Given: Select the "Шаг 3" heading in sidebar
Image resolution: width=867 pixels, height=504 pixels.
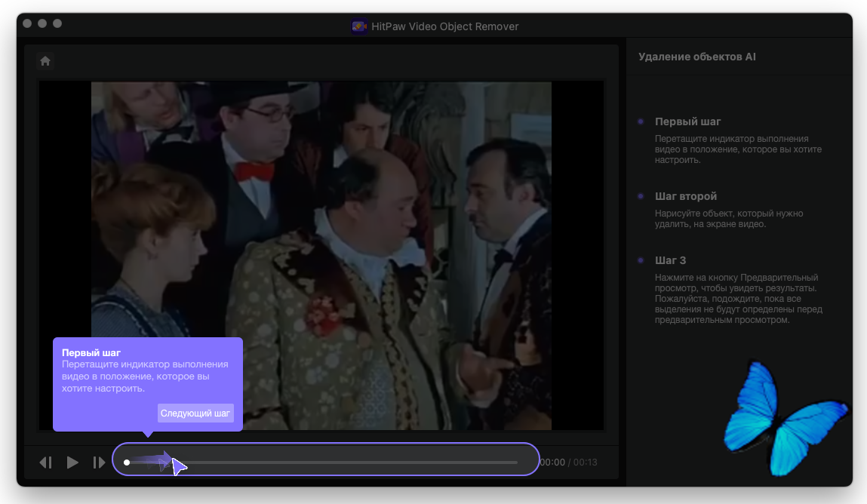Looking at the screenshot, I should [x=670, y=260].
